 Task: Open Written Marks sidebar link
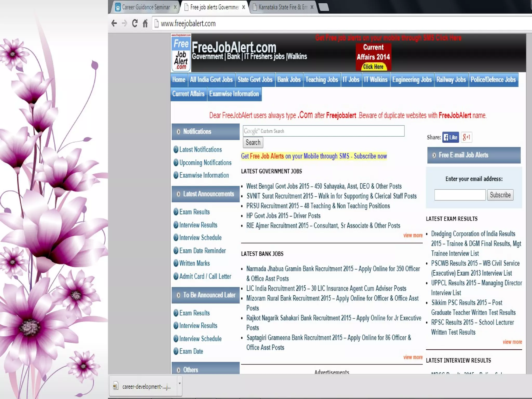tap(194, 263)
